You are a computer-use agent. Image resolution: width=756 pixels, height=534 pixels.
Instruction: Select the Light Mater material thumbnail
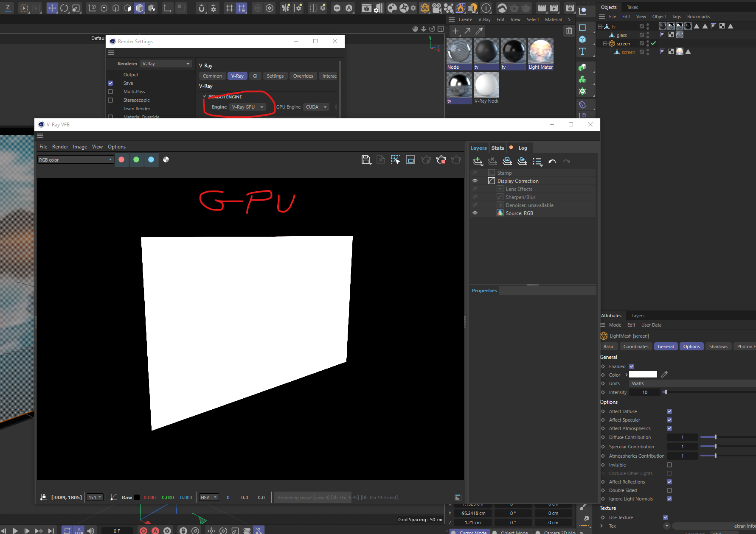541,54
